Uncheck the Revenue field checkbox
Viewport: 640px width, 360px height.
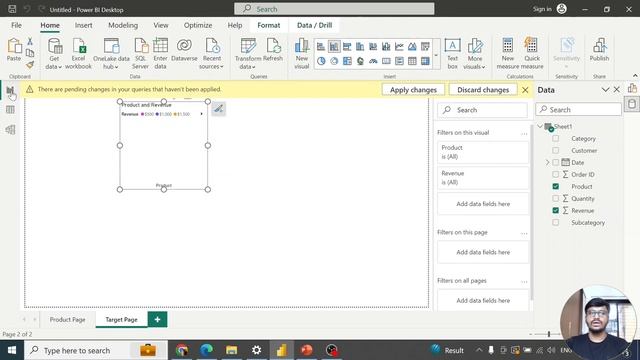click(x=556, y=211)
